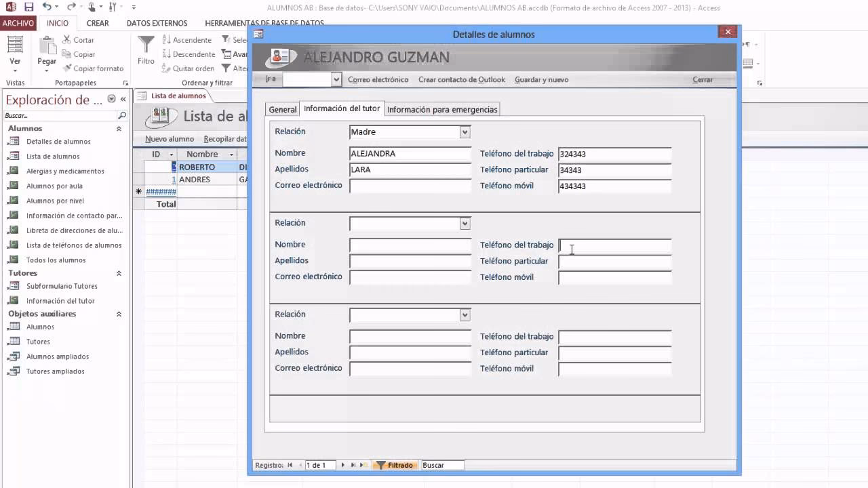Collapse the Tutores group
868x488 pixels.
119,273
